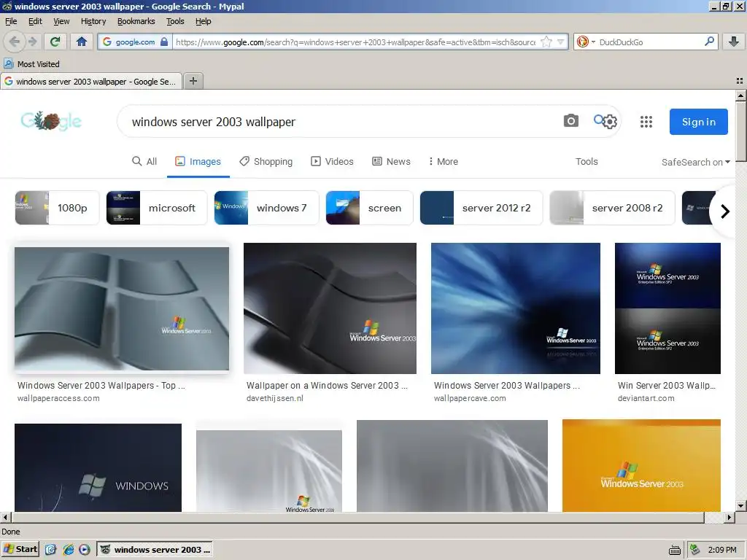
Task: Open the Bookmarks menu
Action: [x=136, y=21]
